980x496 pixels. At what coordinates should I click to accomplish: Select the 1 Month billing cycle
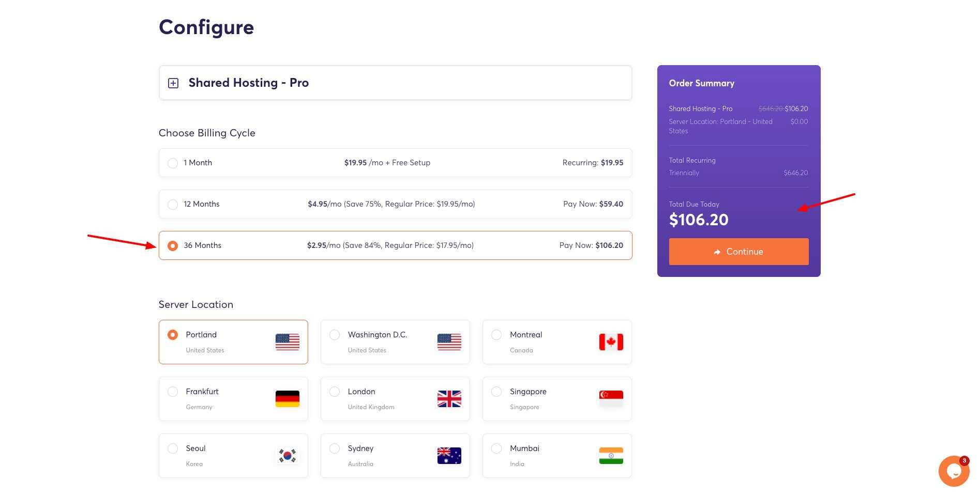[x=173, y=163]
